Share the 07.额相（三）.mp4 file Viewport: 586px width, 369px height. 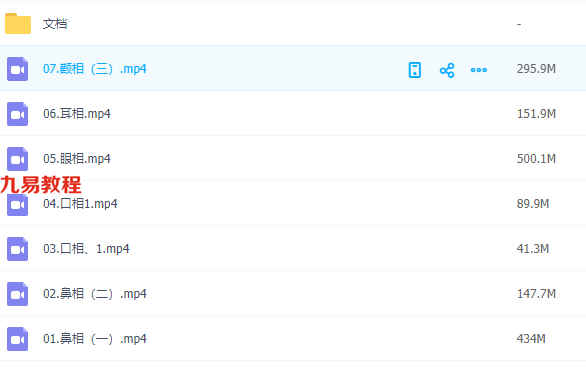447,70
